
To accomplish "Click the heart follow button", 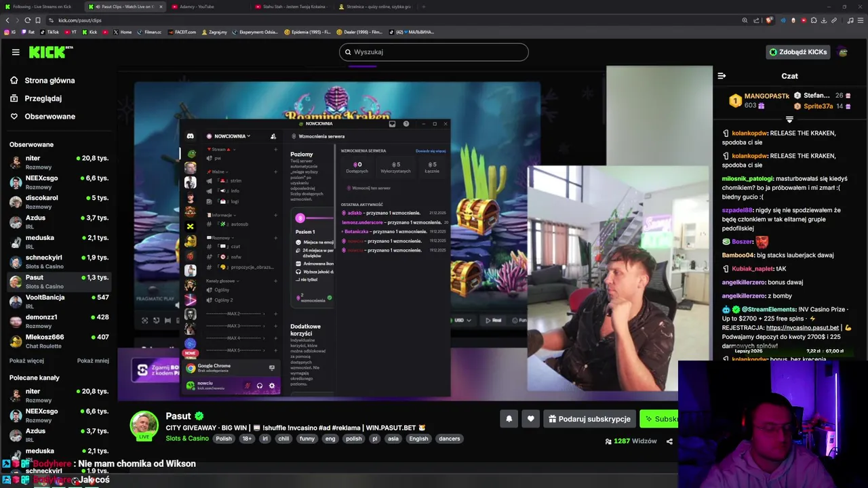I will [531, 419].
